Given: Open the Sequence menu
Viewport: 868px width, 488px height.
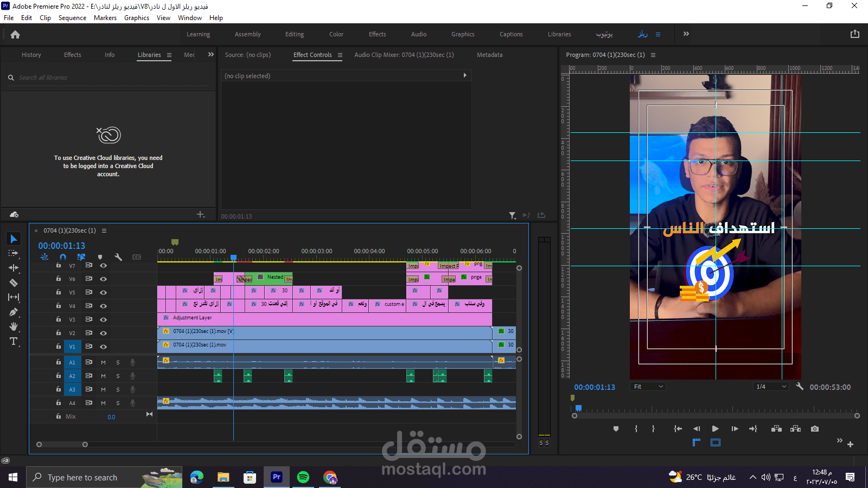Looking at the screenshot, I should [72, 17].
